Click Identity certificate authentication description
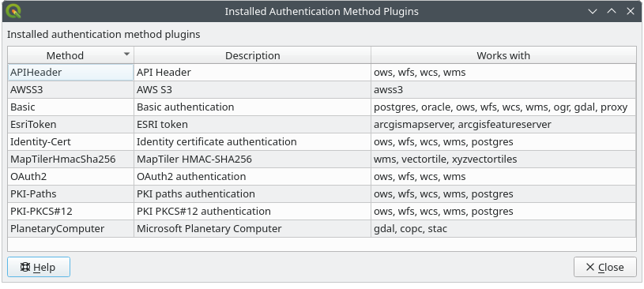The width and height of the screenshot is (644, 289). [x=253, y=141]
